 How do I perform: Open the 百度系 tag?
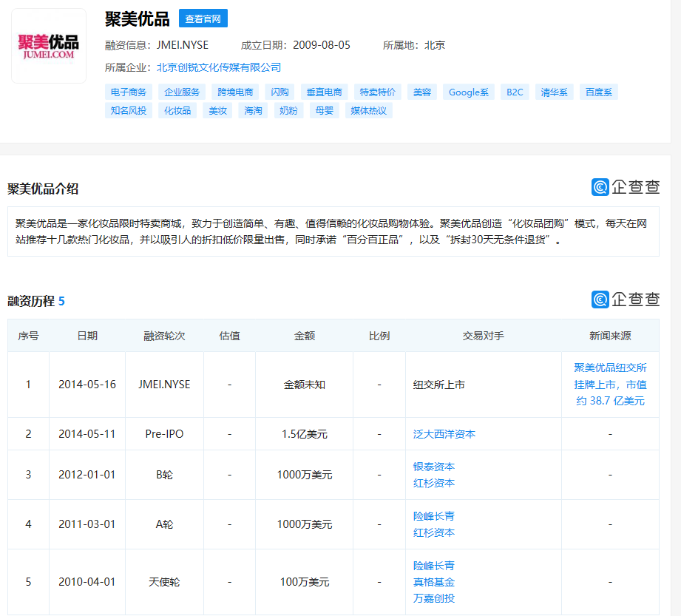click(x=598, y=92)
